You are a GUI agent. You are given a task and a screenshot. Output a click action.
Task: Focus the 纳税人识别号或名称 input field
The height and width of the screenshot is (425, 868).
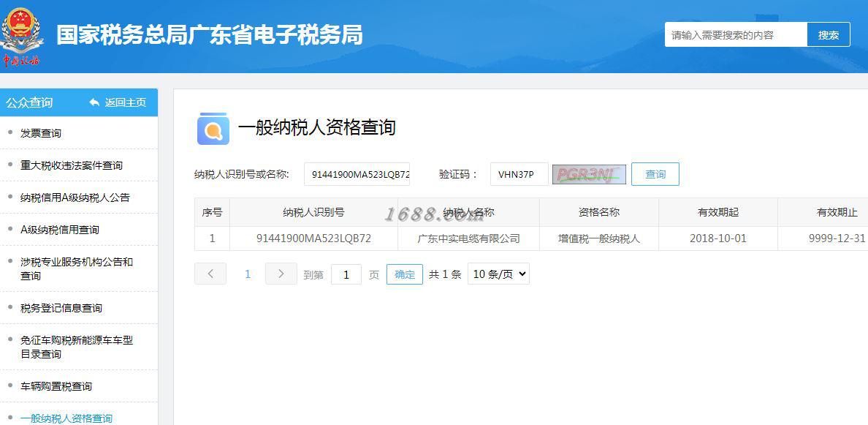(x=357, y=174)
